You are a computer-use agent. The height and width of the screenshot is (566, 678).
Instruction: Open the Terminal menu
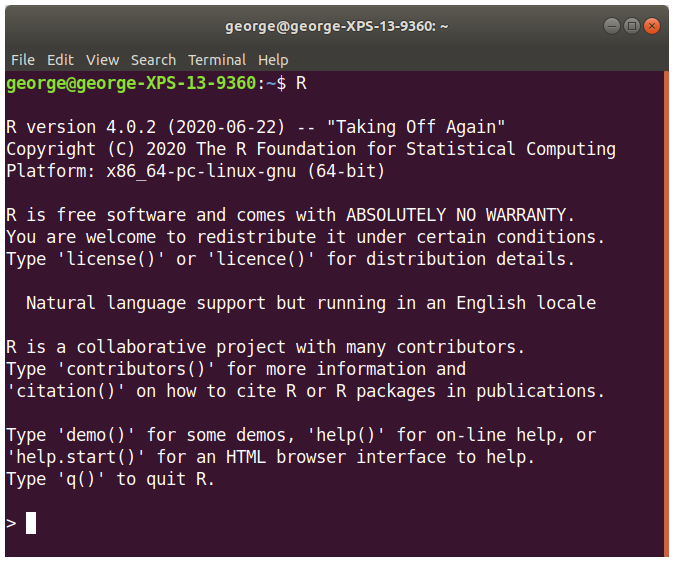click(x=217, y=60)
